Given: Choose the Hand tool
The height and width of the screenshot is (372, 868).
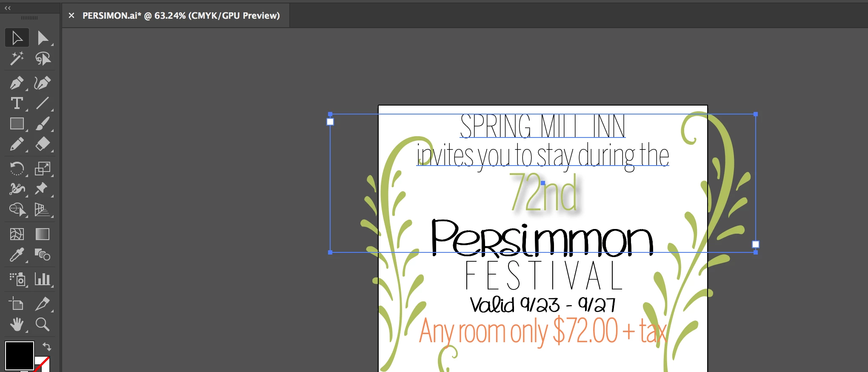Looking at the screenshot, I should [x=17, y=324].
